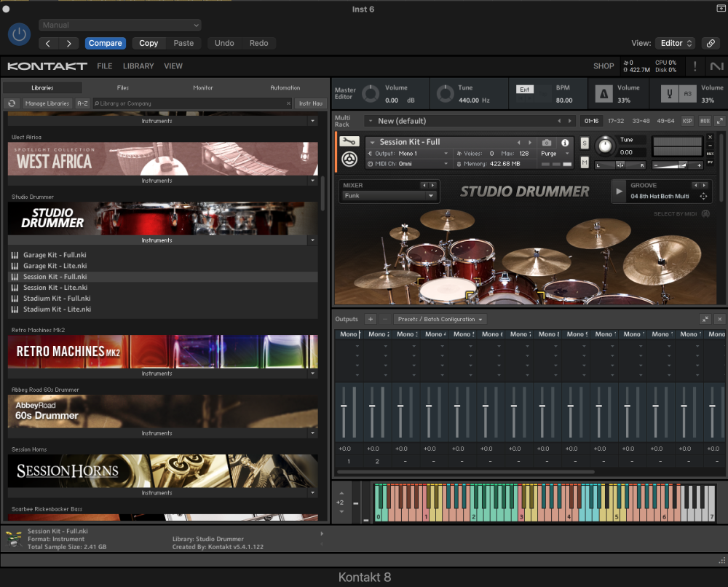Click the SHOP link

[604, 66]
